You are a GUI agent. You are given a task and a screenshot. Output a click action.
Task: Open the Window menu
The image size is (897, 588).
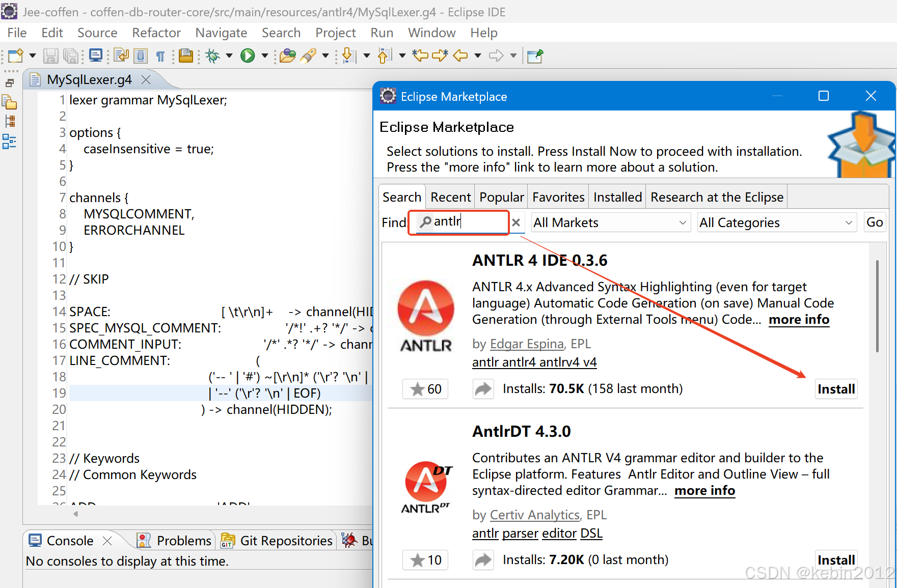[x=431, y=33]
